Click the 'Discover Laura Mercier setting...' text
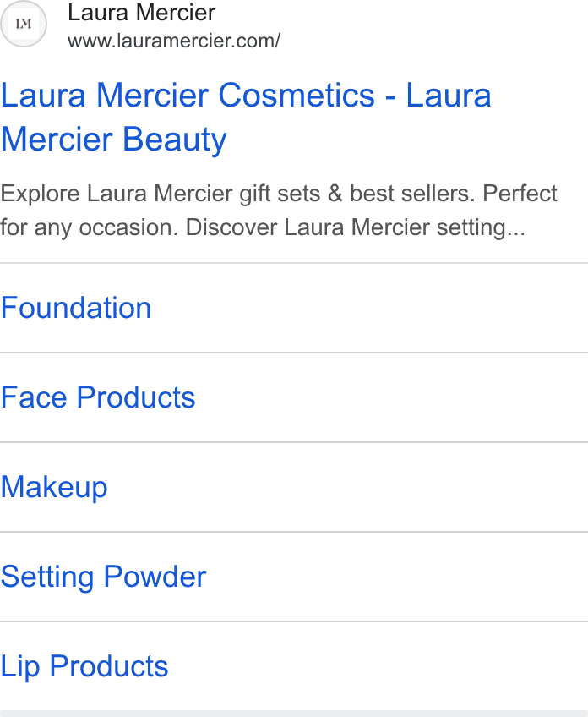Image resolution: width=588 pixels, height=717 pixels. click(x=356, y=227)
